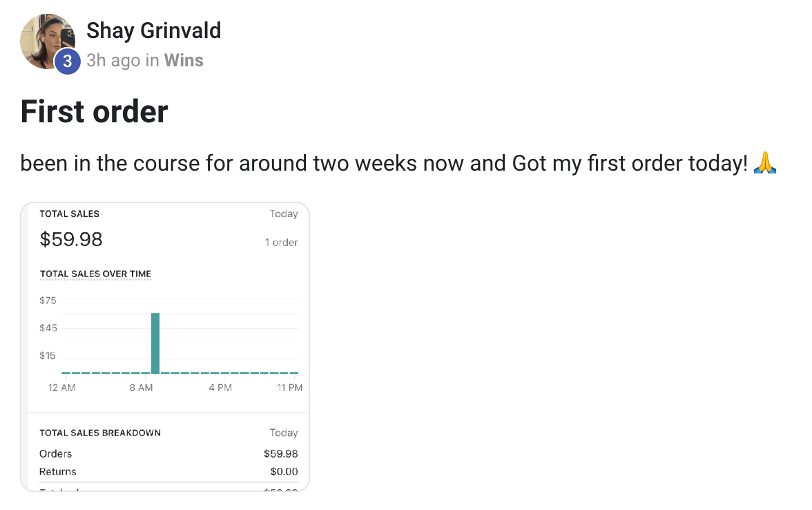812x510 pixels.
Task: Click the post body text about course
Action: 384,163
